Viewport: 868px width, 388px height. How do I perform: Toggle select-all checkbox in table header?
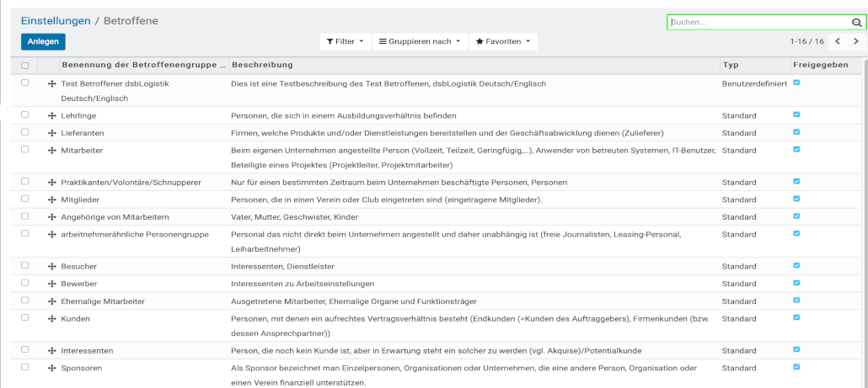click(x=25, y=65)
